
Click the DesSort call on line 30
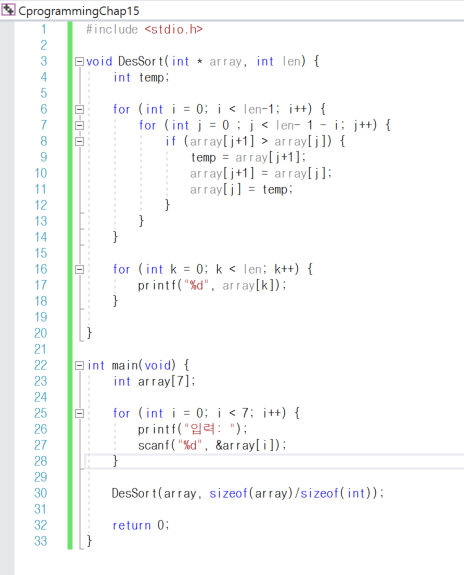(248, 493)
